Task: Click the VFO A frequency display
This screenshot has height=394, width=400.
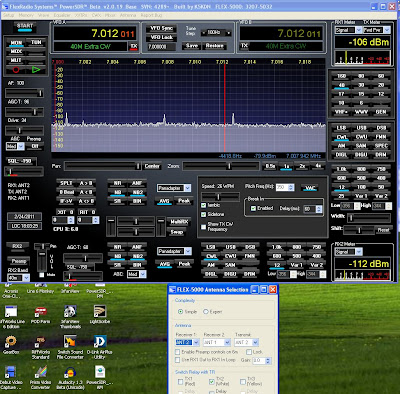Action: point(95,33)
